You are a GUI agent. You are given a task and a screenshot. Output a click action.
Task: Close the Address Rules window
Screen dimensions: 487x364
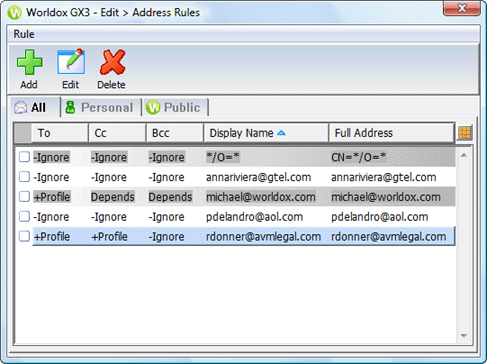click(x=462, y=8)
